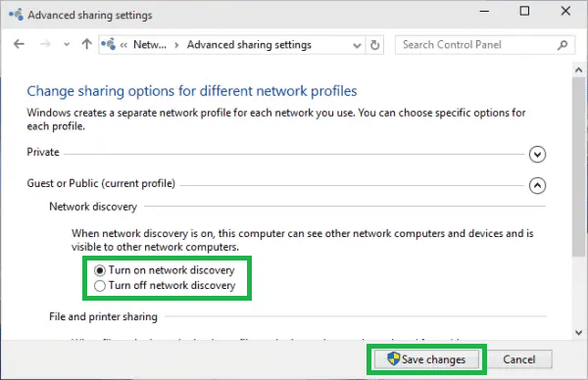Click the scrollbar down arrow
The image size is (588, 380).
[578, 332]
